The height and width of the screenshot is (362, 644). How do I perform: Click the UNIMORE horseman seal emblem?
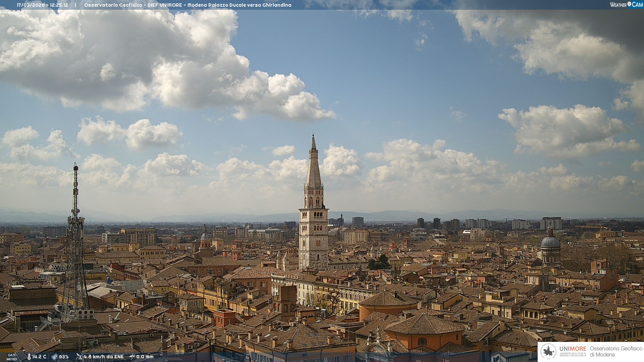549,351
